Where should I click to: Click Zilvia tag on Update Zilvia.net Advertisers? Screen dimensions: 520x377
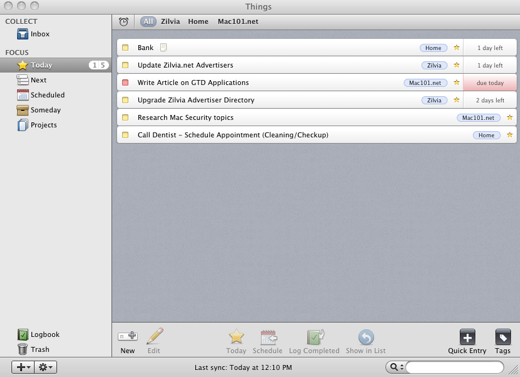(434, 65)
